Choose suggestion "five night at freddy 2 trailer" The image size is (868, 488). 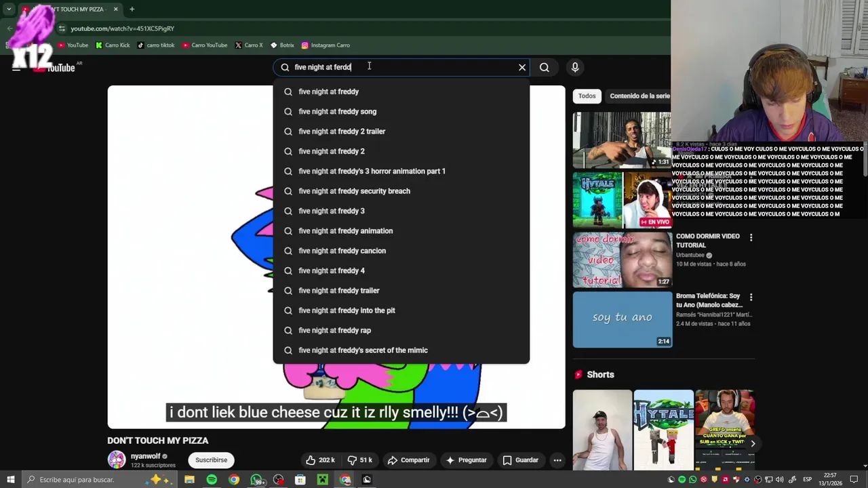[401, 131]
